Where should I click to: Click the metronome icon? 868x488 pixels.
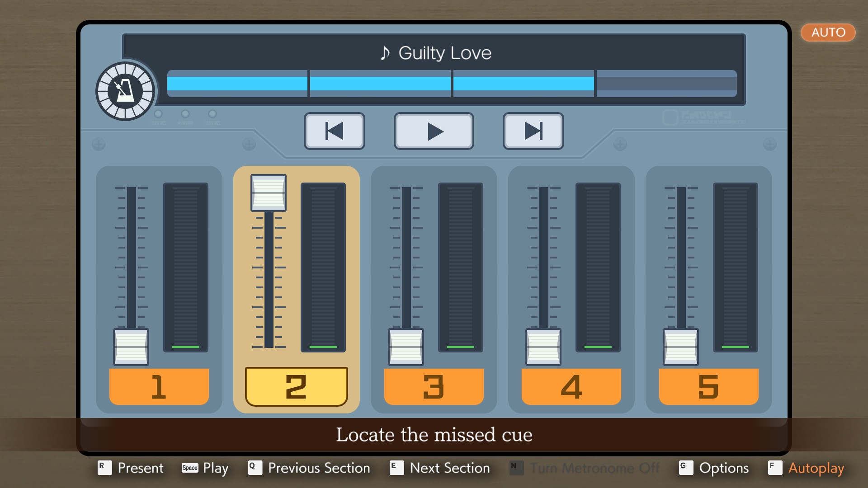pyautogui.click(x=125, y=90)
